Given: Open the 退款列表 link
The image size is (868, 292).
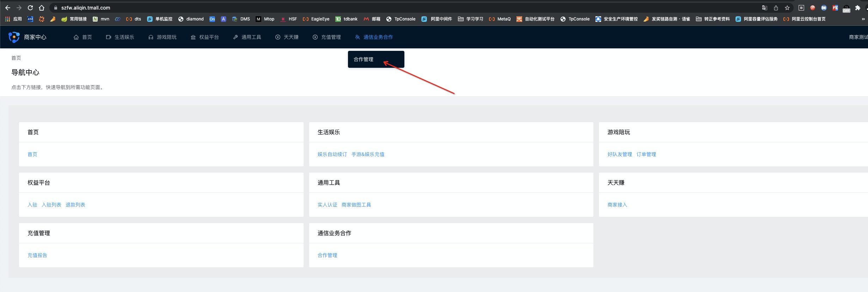Looking at the screenshot, I should point(75,205).
